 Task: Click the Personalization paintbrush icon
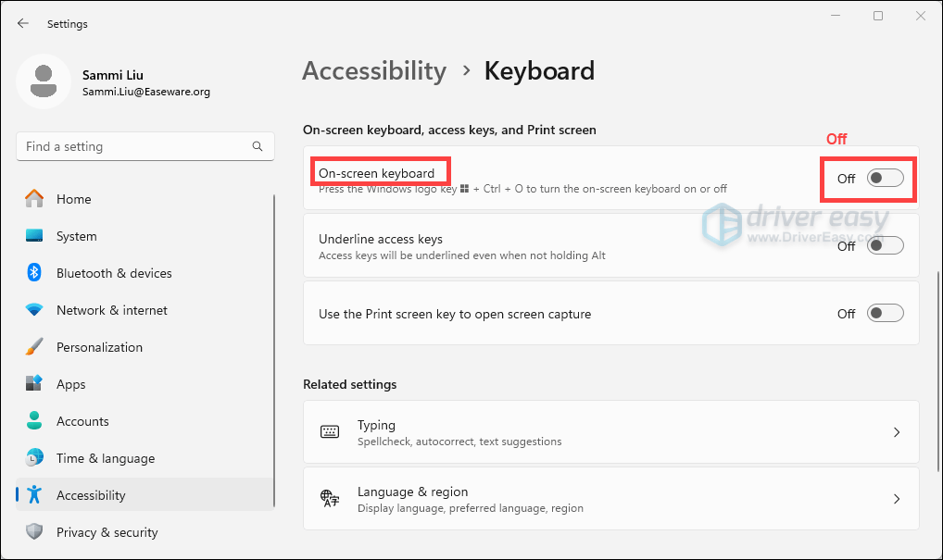click(x=34, y=347)
